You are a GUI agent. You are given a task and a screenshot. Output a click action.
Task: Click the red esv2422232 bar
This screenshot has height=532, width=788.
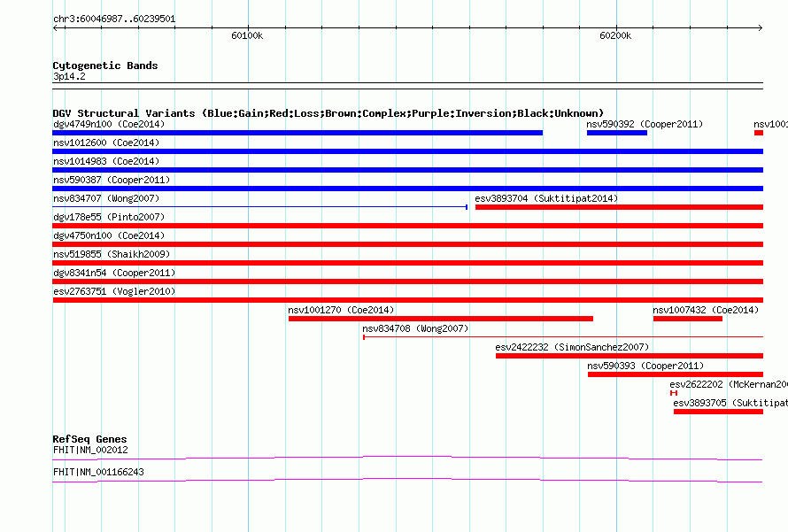(630, 356)
